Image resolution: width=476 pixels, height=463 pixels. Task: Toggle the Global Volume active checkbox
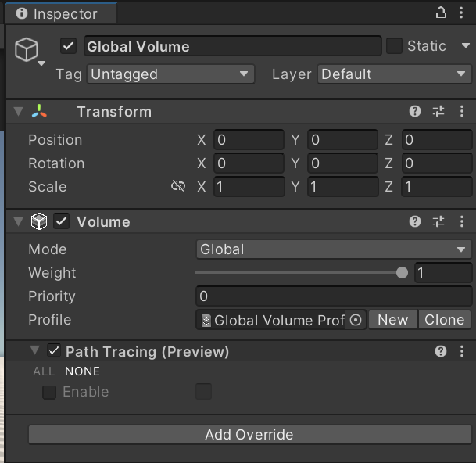(x=69, y=46)
